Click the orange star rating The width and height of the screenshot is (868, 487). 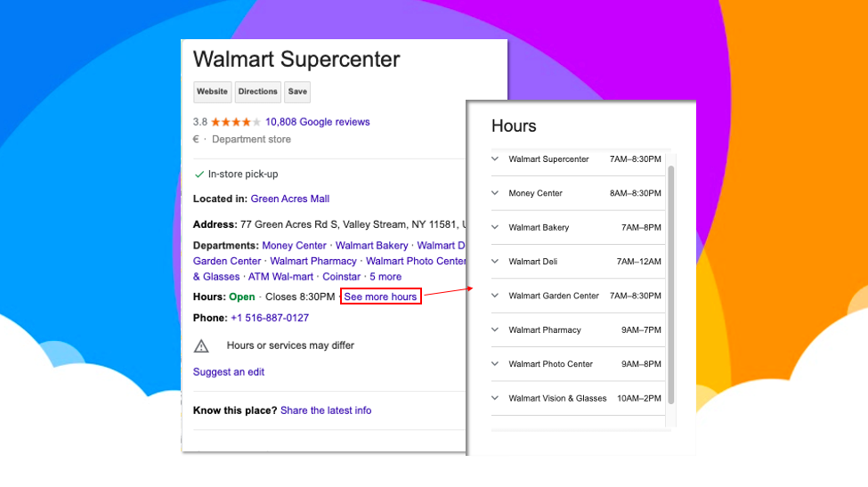235,122
